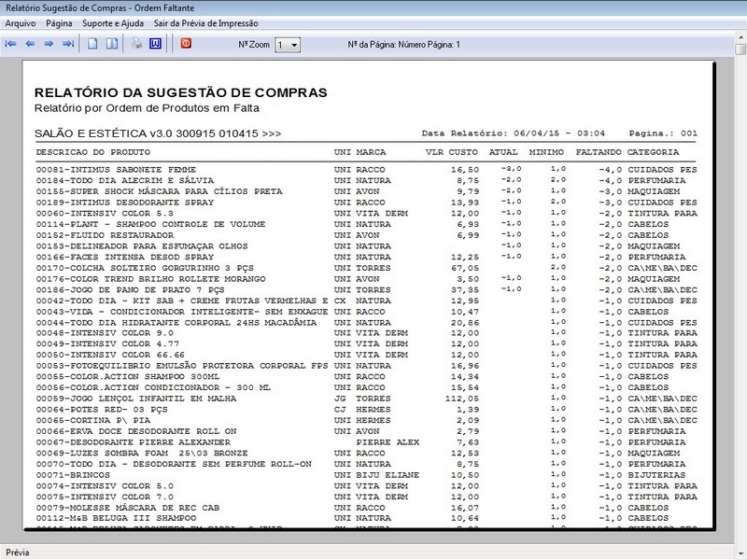
Task: Switch to two-page view
Action: (112, 44)
